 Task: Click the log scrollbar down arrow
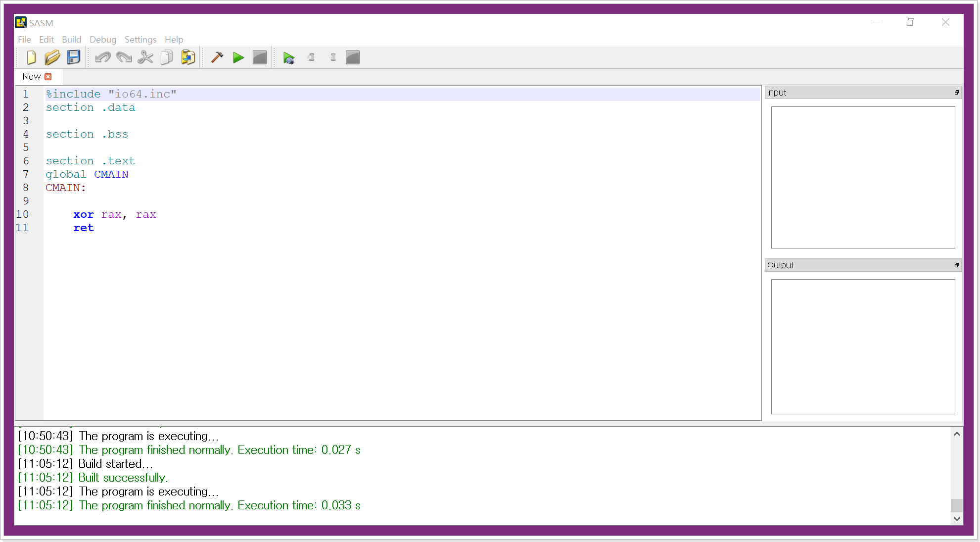point(957,519)
